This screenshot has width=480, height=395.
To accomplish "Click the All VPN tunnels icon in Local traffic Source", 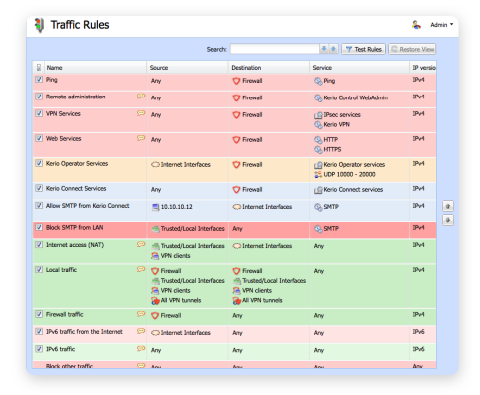I will point(155,301).
